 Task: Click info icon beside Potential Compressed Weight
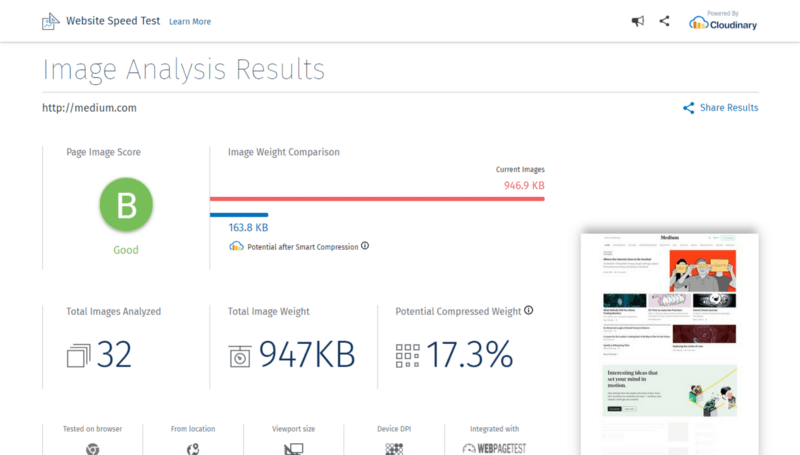[529, 310]
